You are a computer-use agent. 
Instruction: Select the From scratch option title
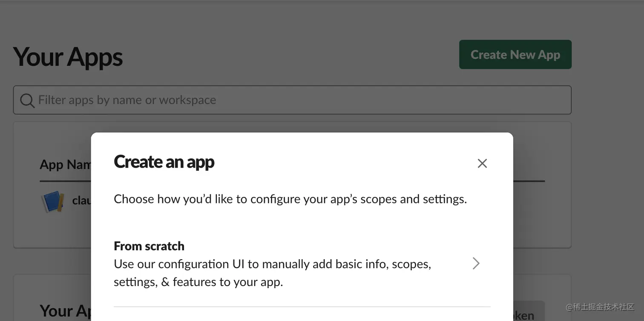[x=149, y=246]
